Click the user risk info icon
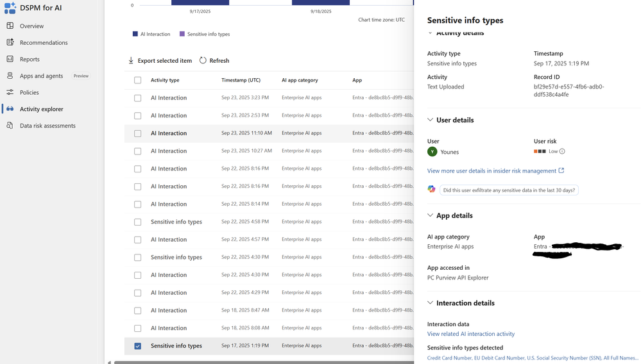 (562, 151)
